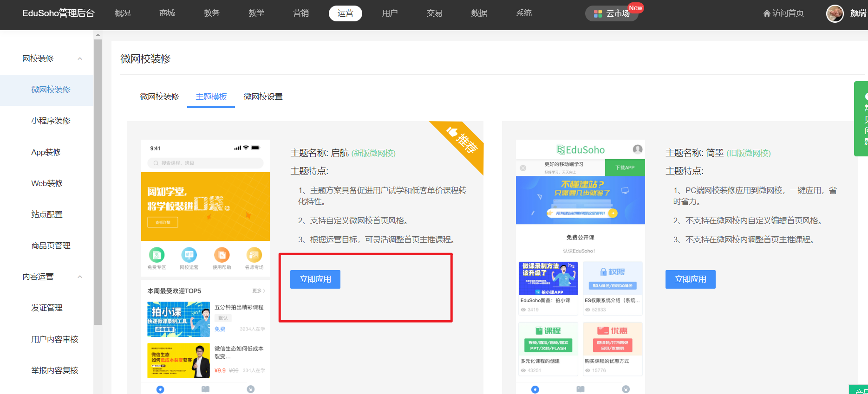Apply the 简墨 theme with 立即应用
The image size is (868, 394).
click(x=691, y=279)
